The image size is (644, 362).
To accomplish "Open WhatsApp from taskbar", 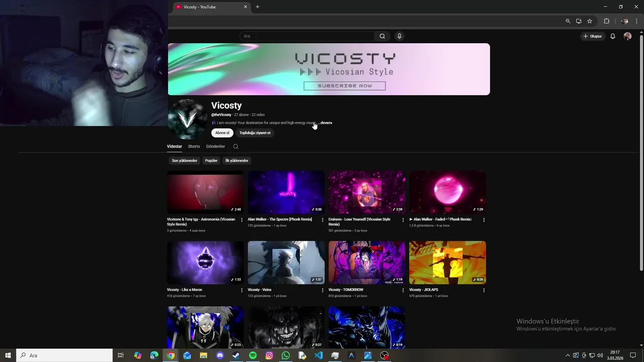I will coord(286,355).
